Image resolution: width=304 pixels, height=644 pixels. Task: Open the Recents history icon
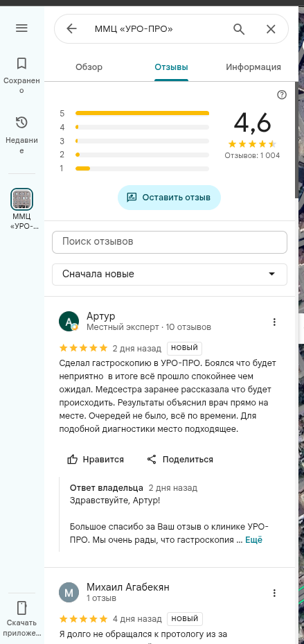(21, 123)
